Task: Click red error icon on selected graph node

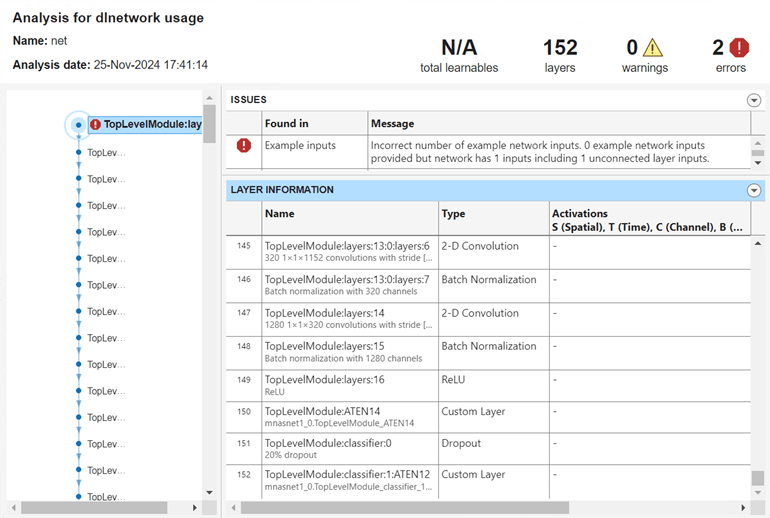Action: pyautogui.click(x=95, y=125)
